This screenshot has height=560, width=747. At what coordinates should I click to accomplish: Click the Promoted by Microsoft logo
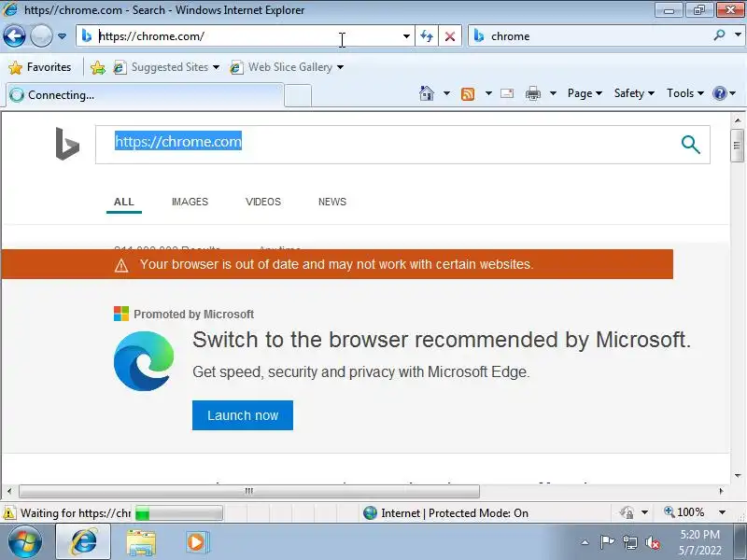tap(121, 314)
